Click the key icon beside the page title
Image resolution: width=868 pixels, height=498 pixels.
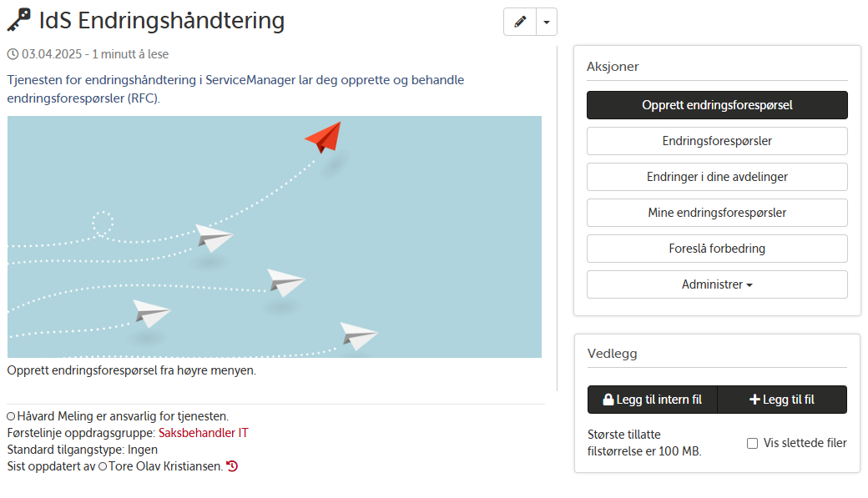18,21
